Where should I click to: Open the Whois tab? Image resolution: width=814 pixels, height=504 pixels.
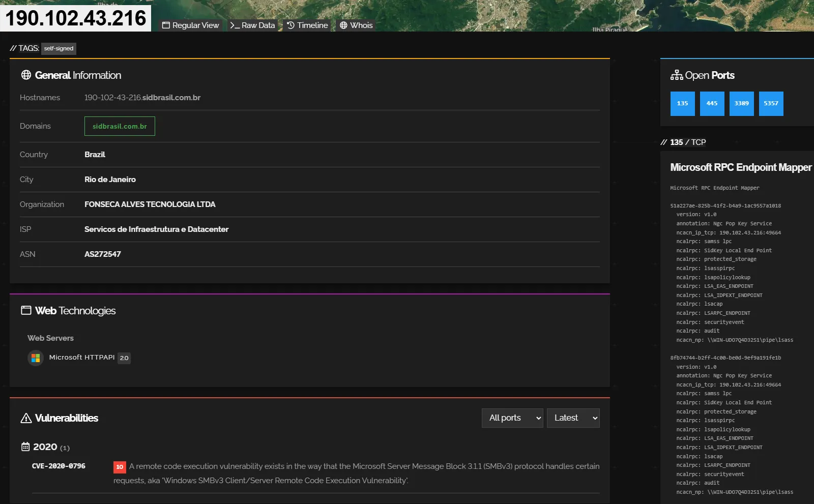pos(356,25)
